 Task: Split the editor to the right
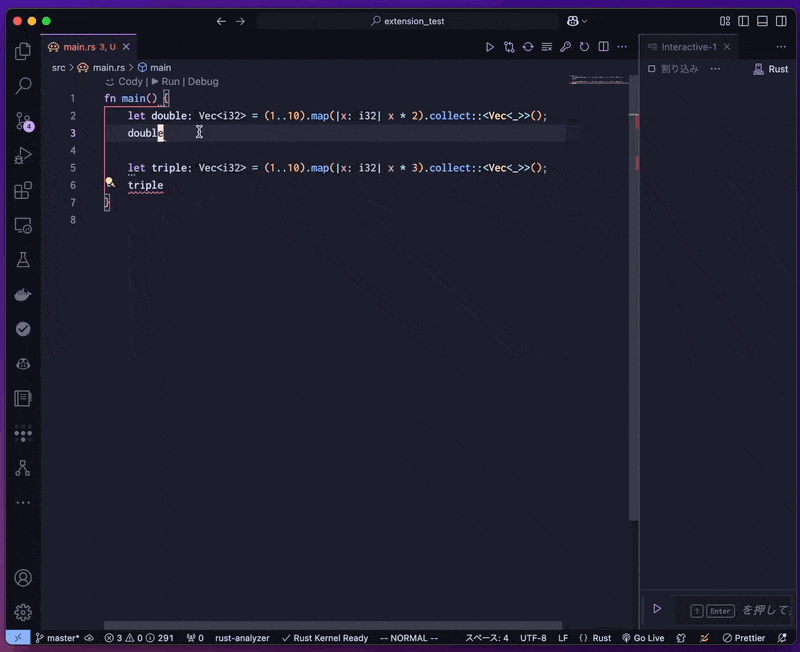point(604,47)
